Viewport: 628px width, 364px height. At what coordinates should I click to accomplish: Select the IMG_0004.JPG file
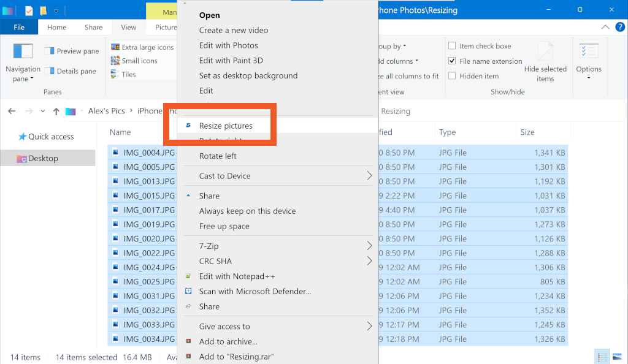point(148,153)
